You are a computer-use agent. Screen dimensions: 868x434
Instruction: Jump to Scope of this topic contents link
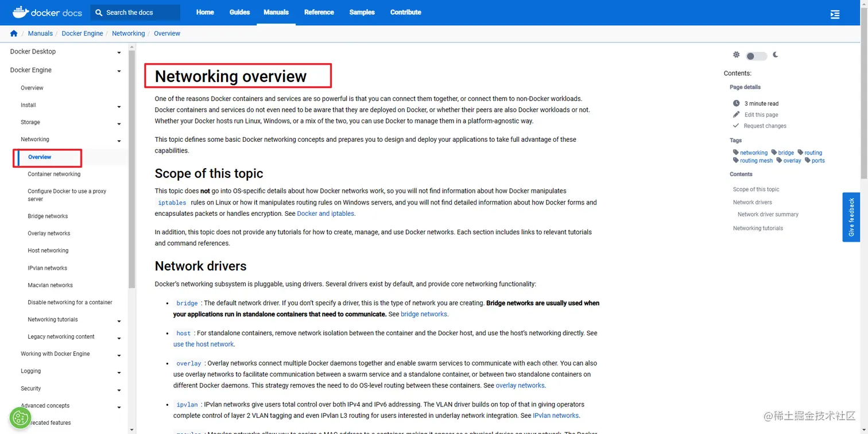pos(756,189)
